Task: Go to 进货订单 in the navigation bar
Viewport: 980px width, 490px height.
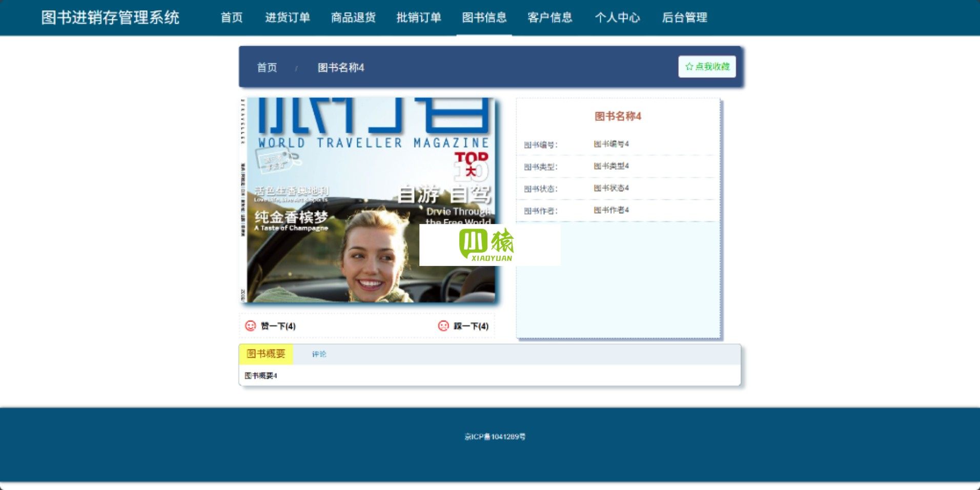Action: coord(288,17)
